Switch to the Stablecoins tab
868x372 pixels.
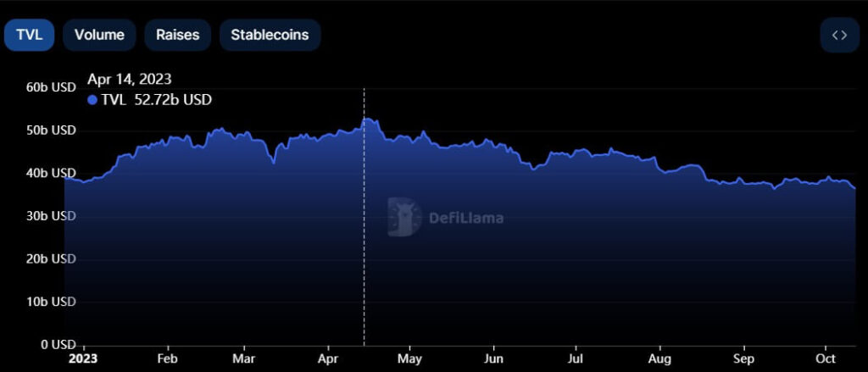click(270, 35)
